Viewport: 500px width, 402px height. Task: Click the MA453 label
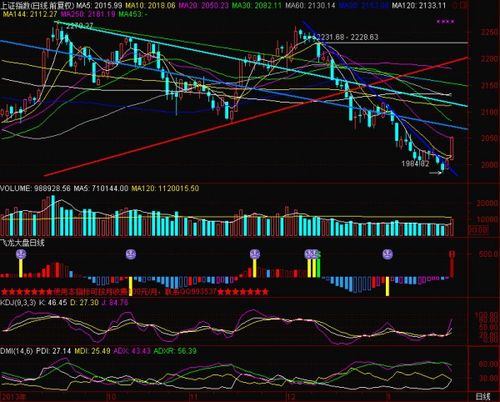click(133, 14)
